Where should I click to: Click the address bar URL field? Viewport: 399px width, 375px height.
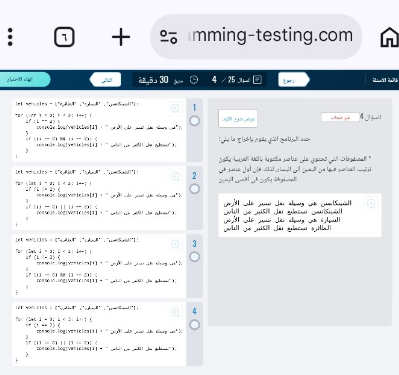point(256,37)
